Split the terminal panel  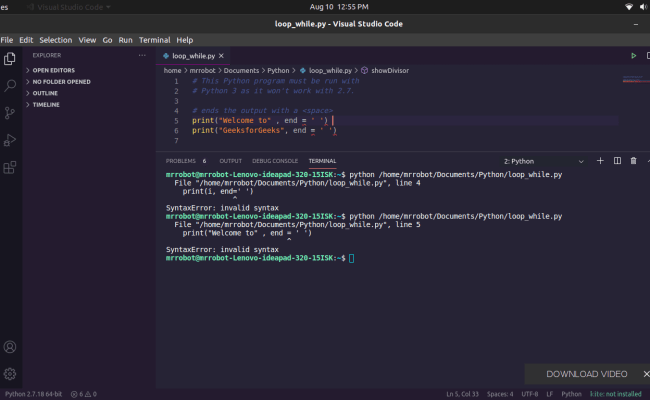pos(617,161)
